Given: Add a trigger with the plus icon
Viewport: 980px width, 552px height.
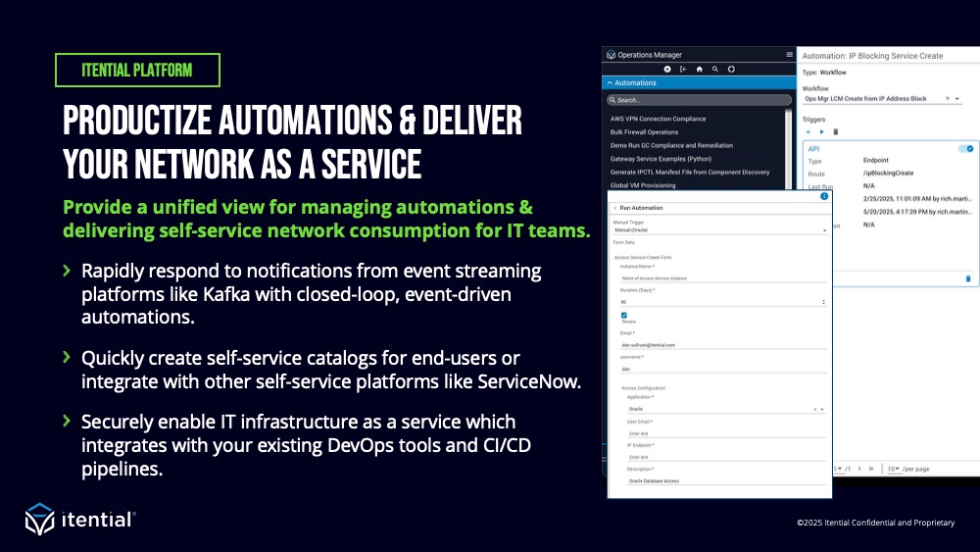Looking at the screenshot, I should (x=808, y=132).
